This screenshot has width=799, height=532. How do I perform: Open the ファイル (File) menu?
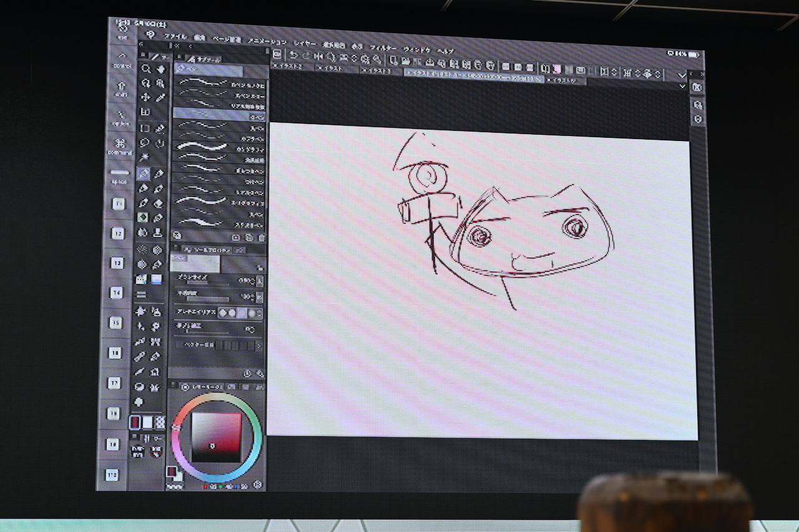point(175,37)
